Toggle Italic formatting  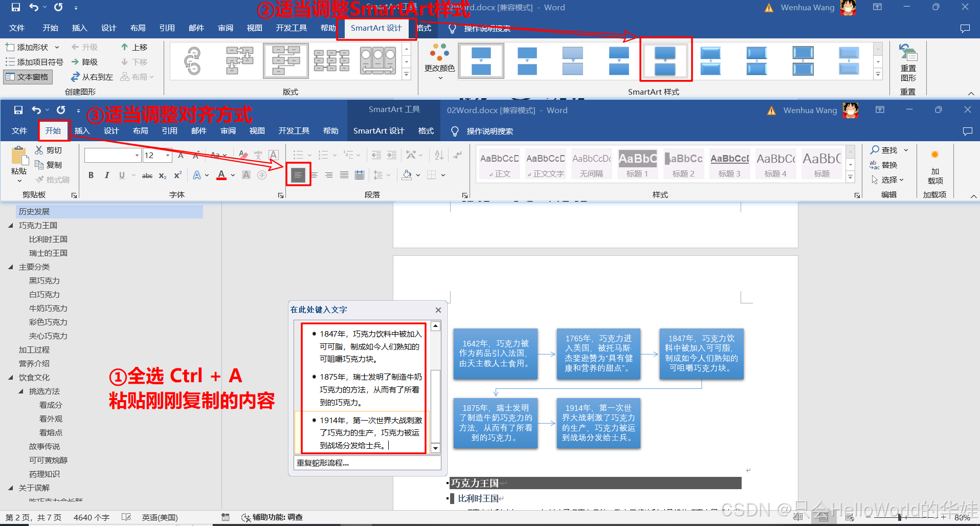(106, 175)
